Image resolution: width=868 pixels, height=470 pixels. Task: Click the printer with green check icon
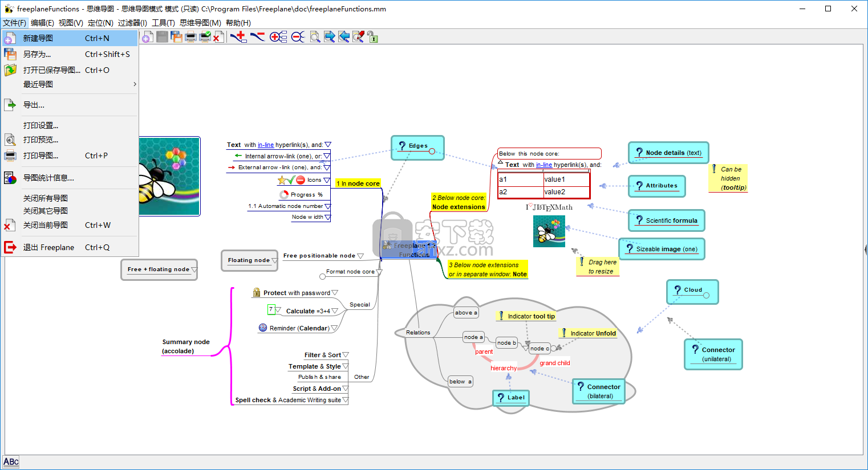205,37
